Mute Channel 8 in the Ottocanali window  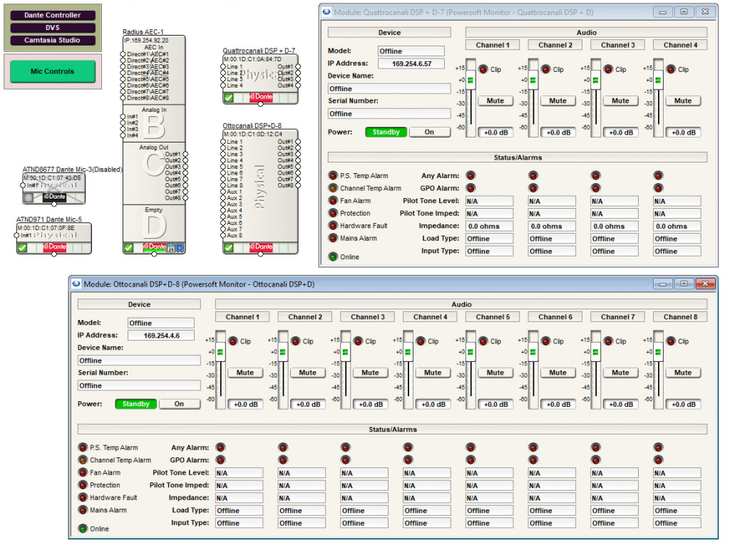tap(683, 373)
